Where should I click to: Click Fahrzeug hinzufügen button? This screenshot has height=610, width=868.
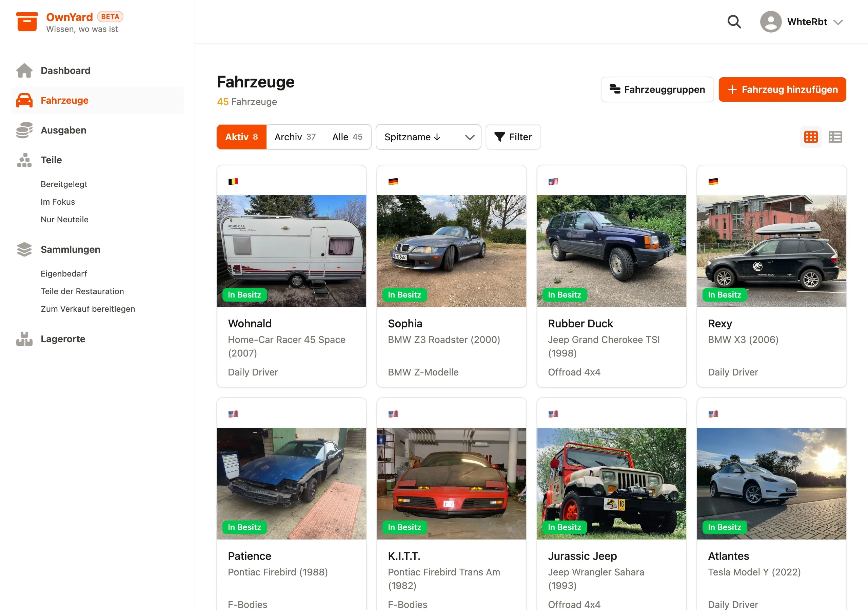(782, 89)
